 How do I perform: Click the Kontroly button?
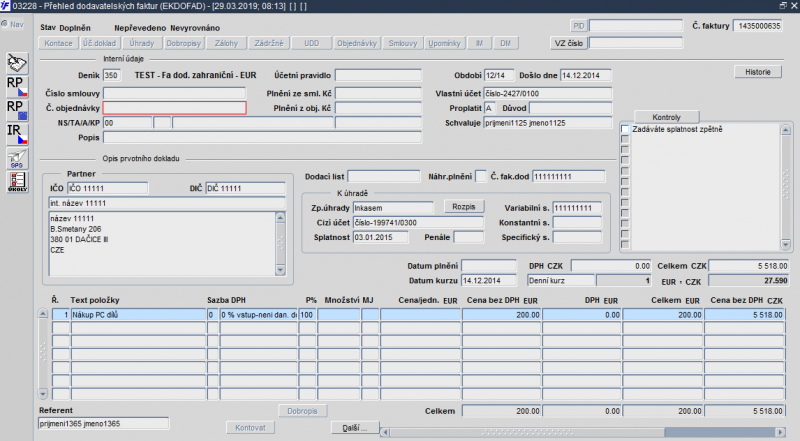[666, 117]
